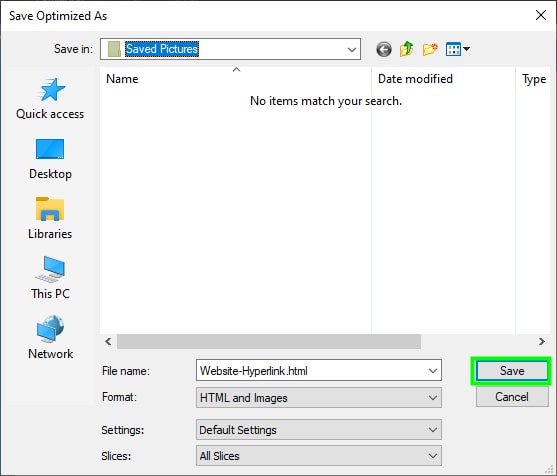Open the Format HTML and Images dropdown
Viewport: 557px width, 476px height.
[x=319, y=397]
